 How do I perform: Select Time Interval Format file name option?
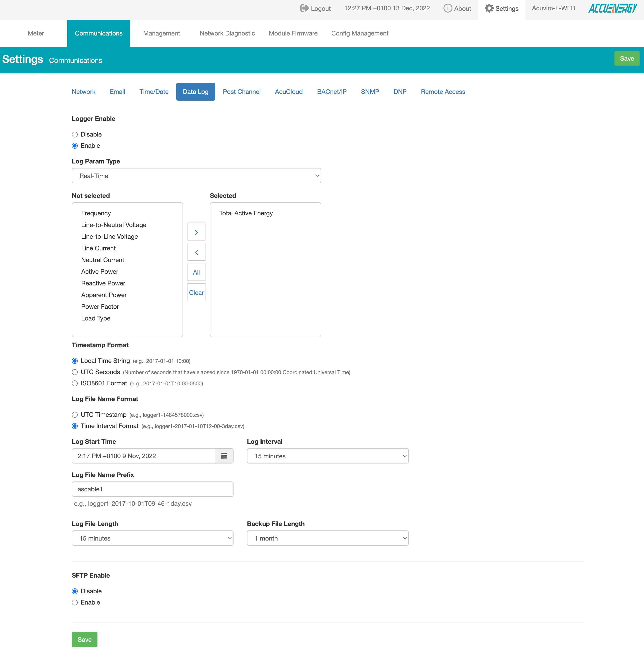[75, 426]
